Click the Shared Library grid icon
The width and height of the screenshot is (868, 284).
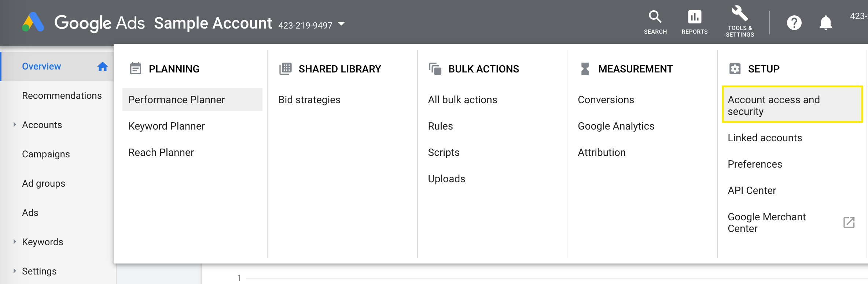pos(285,68)
